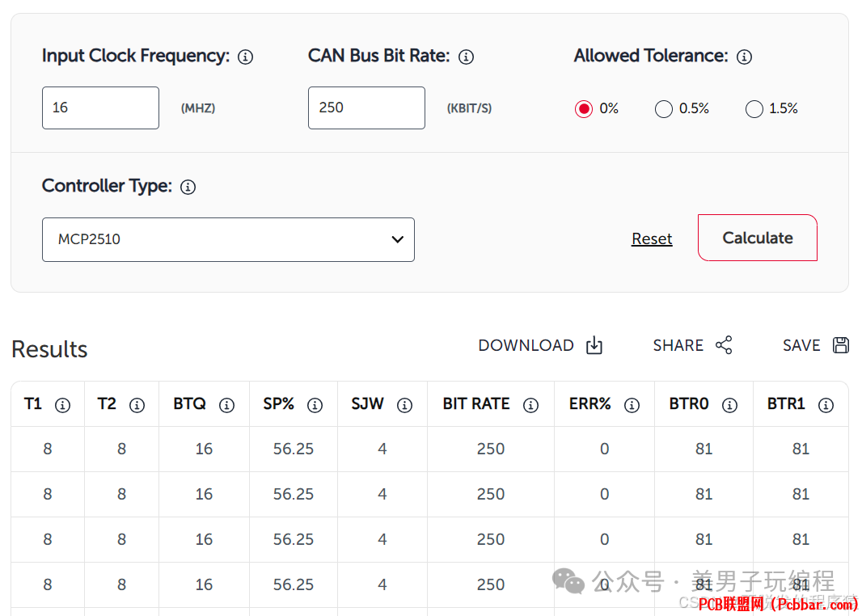Click the "(KBIT/S)" unit label
The width and height of the screenshot is (862, 616).
coord(470,108)
